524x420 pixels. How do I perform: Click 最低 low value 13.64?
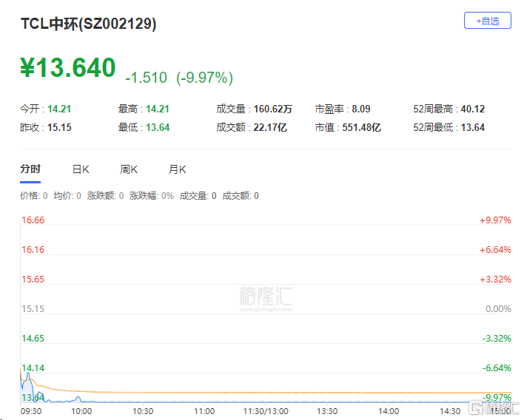[x=158, y=127]
